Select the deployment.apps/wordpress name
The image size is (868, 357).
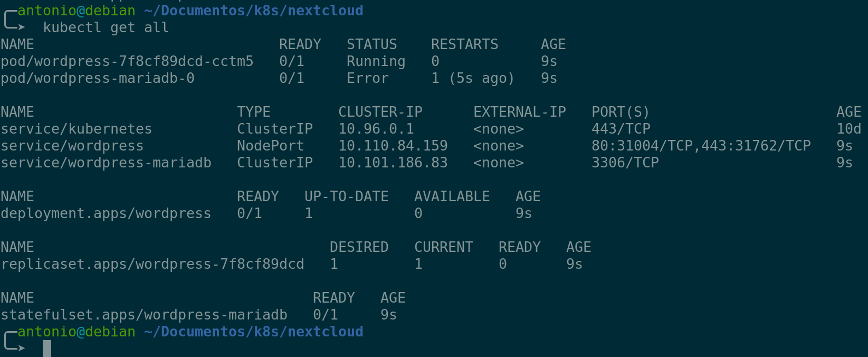pos(106,213)
